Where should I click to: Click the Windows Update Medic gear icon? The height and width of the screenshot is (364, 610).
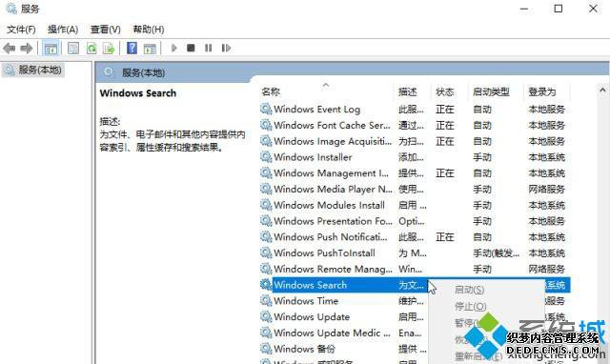[266, 333]
